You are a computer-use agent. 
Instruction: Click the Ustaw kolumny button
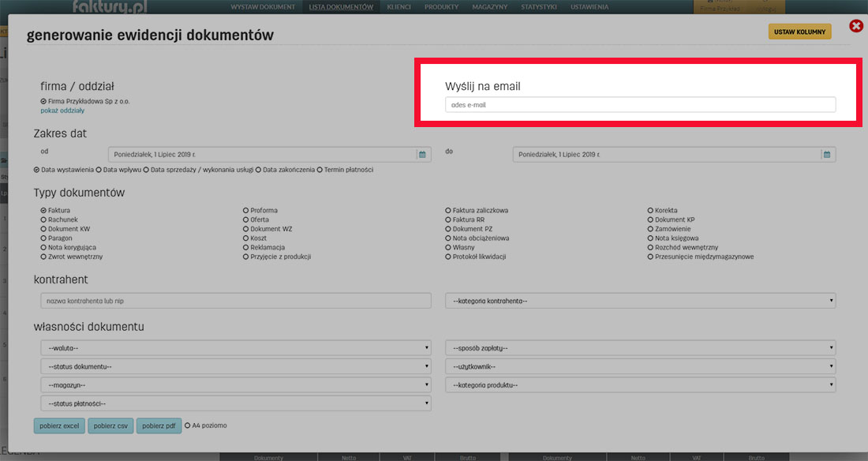click(x=799, y=32)
